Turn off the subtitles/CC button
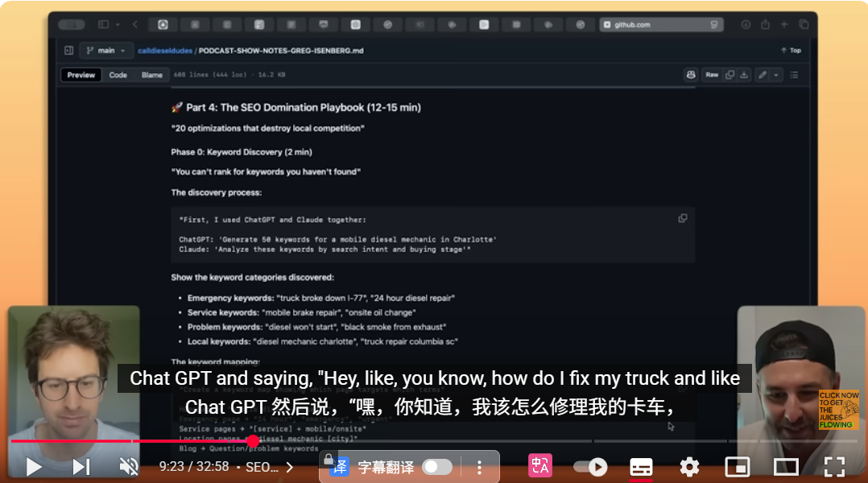 pyautogui.click(x=641, y=468)
